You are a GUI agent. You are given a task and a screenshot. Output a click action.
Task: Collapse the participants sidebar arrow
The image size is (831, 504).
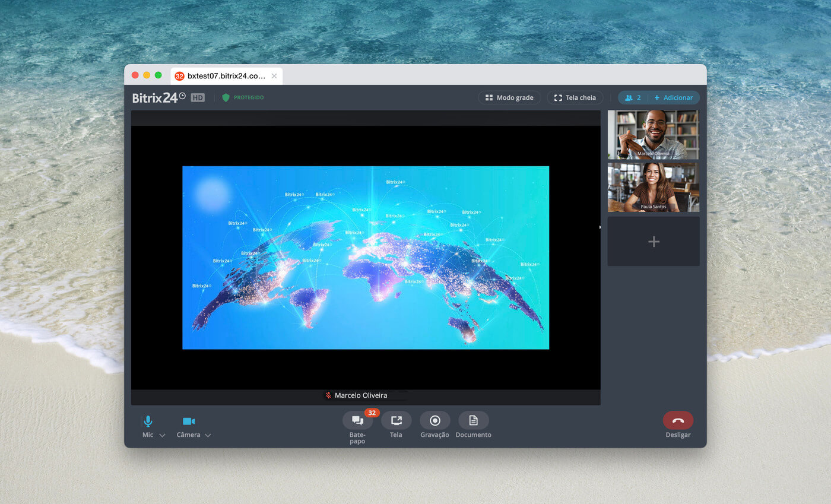tap(600, 227)
